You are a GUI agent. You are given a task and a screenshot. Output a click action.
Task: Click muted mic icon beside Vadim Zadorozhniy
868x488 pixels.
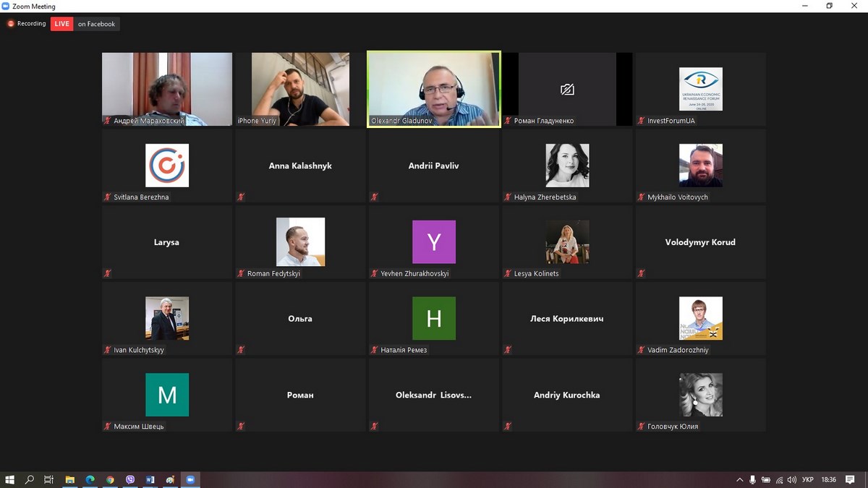pyautogui.click(x=641, y=350)
